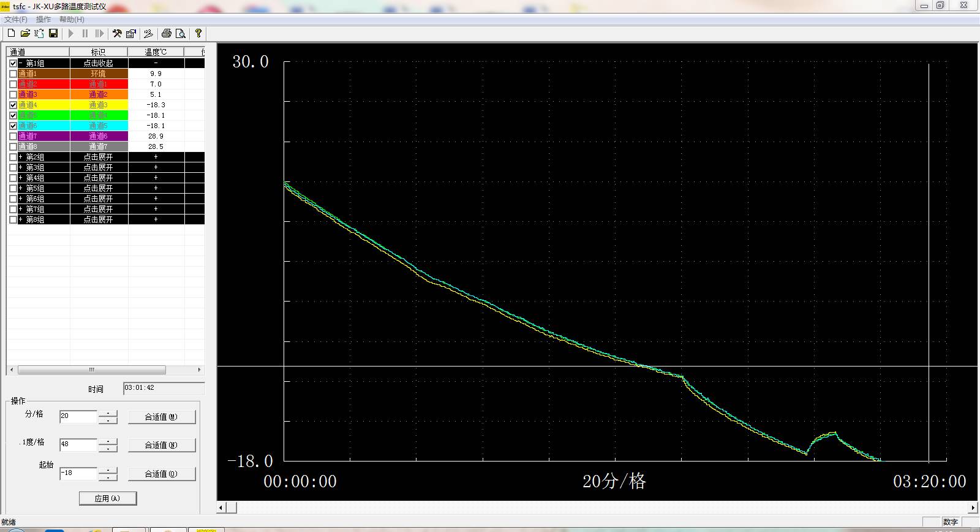
Task: Start acquisition with the play icon
Action: point(71,34)
